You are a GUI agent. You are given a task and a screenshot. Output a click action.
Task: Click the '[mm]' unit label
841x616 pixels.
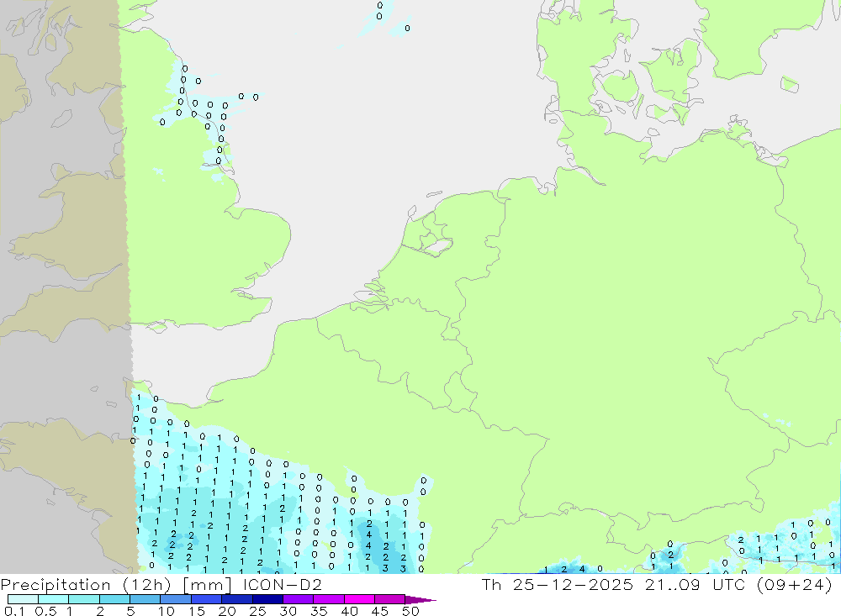(x=207, y=584)
